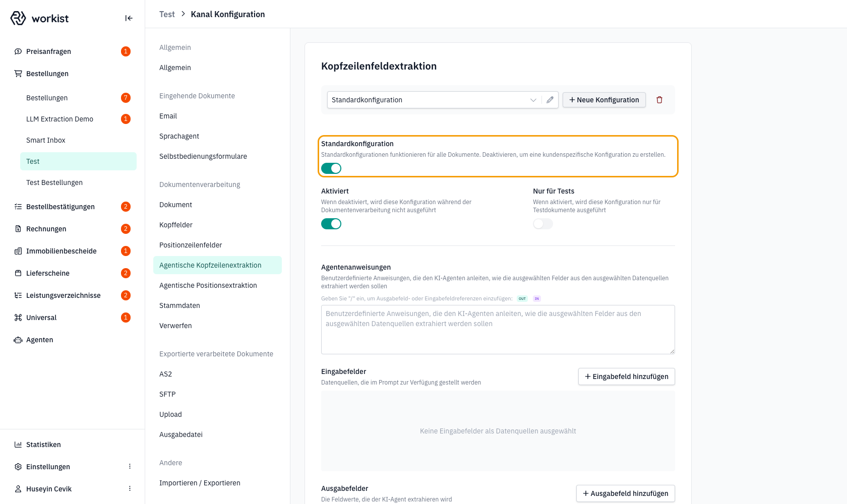Viewport: 847px width, 504px height.
Task: Click the Einstellungen gear icon
Action: (18, 467)
